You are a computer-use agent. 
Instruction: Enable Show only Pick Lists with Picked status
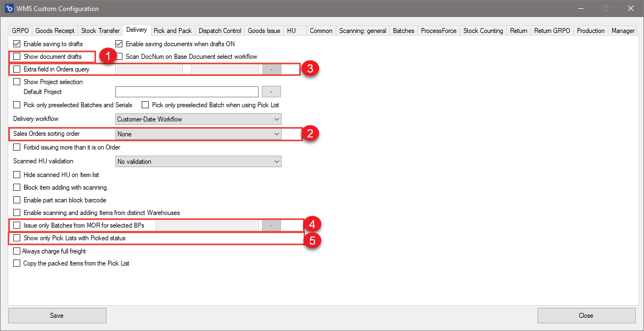pos(16,238)
